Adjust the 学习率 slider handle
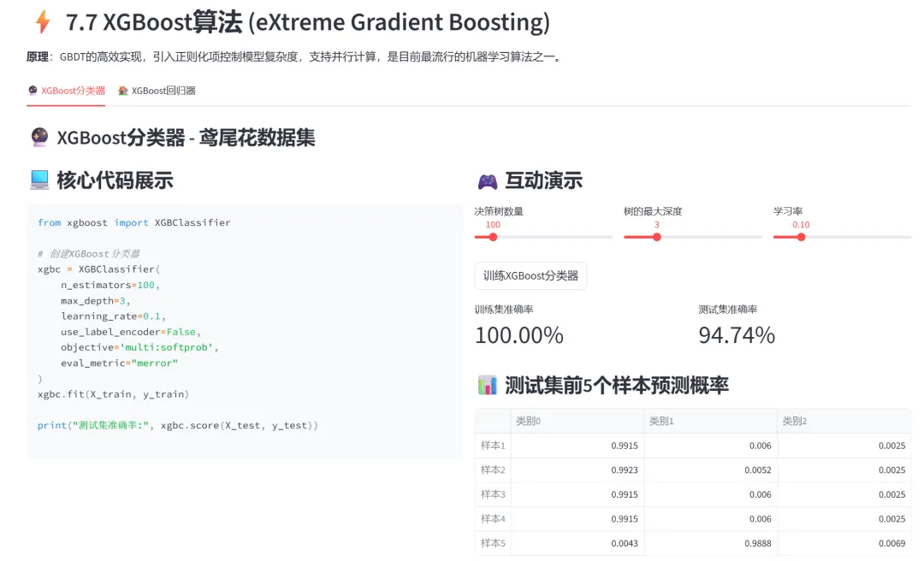 tap(801, 237)
